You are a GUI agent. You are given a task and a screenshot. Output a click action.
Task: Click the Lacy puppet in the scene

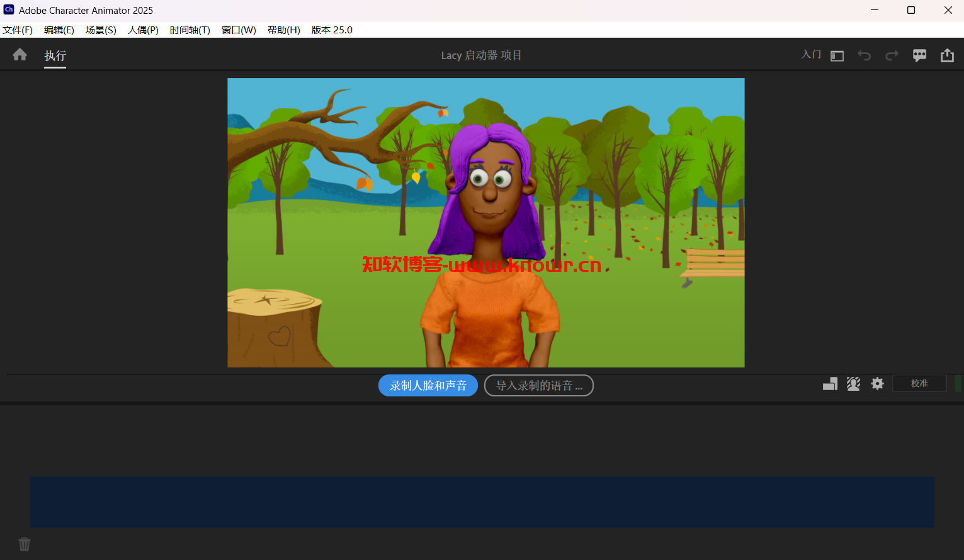pos(490,245)
